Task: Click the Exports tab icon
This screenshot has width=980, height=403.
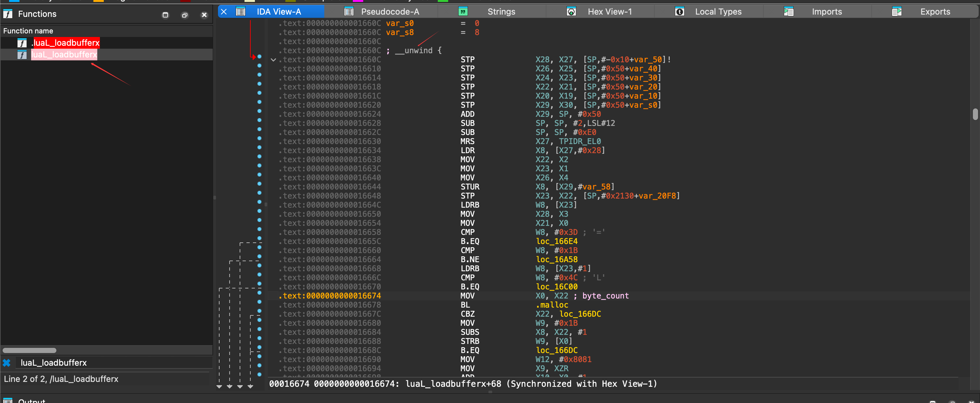Action: 896,12
